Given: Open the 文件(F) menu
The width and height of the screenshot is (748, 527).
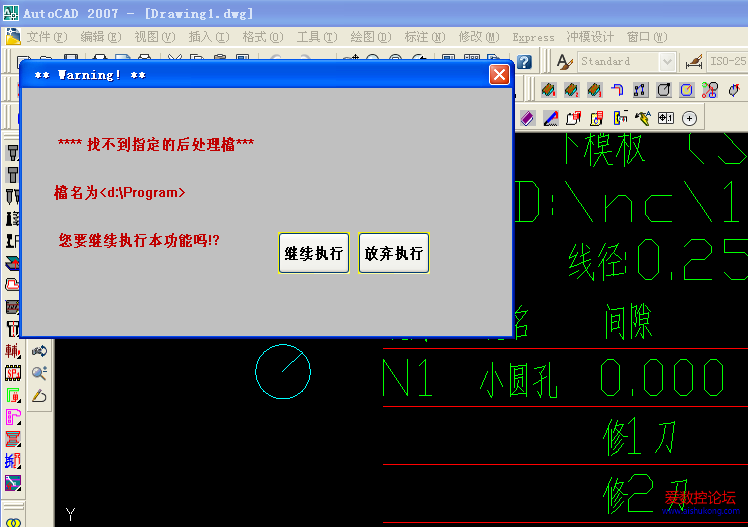Looking at the screenshot, I should (46, 37).
